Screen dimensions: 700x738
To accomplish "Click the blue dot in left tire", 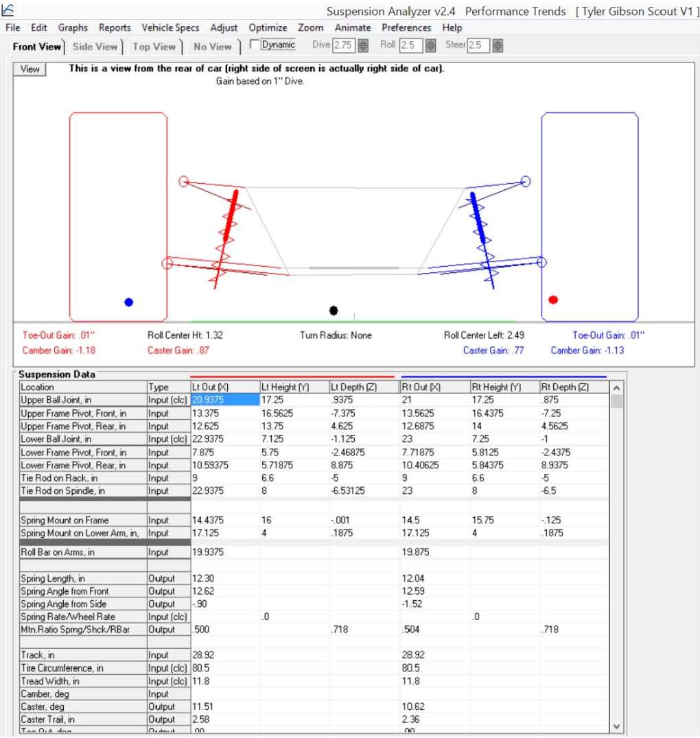I will (128, 302).
